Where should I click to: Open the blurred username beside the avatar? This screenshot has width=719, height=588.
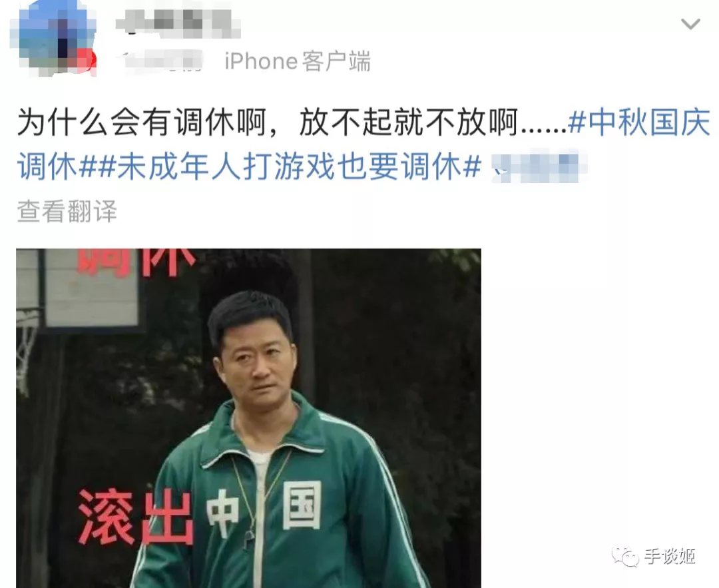(178, 22)
